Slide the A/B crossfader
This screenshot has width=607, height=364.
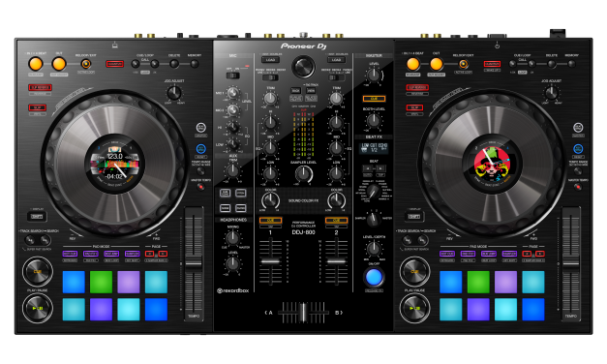coord(304,313)
